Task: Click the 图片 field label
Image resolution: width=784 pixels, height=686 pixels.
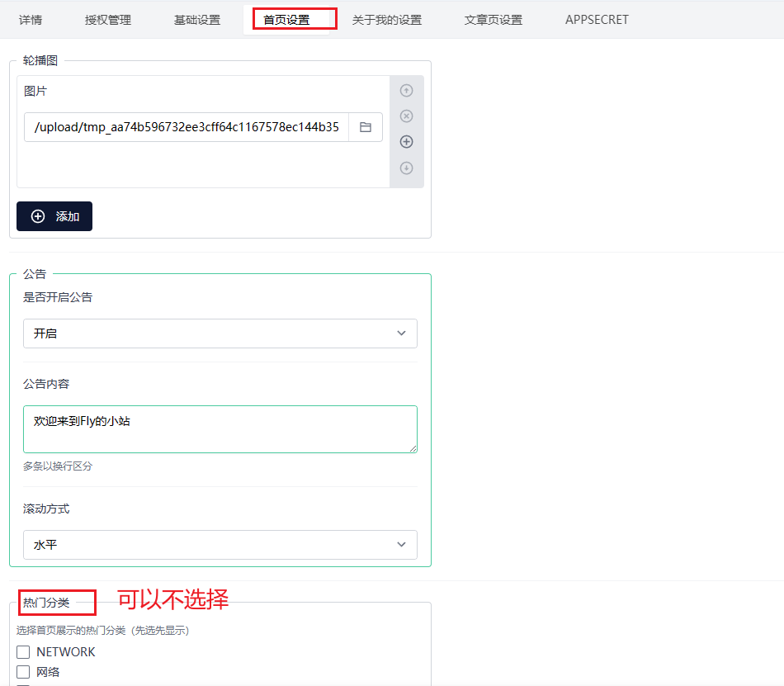Action: [35, 91]
